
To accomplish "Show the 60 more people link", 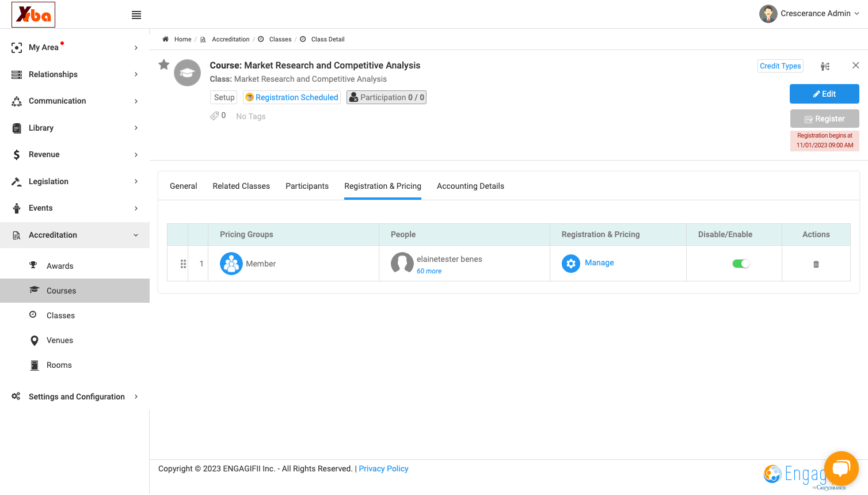I will click(x=429, y=271).
